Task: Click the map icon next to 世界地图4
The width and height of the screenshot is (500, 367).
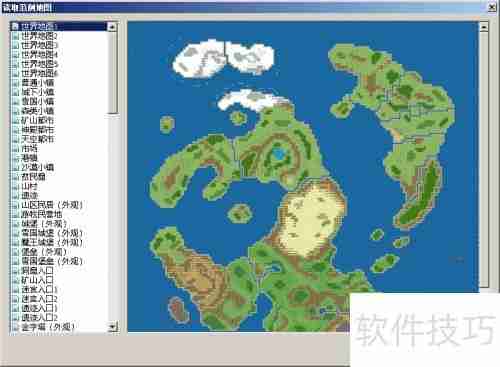Action: (x=15, y=54)
